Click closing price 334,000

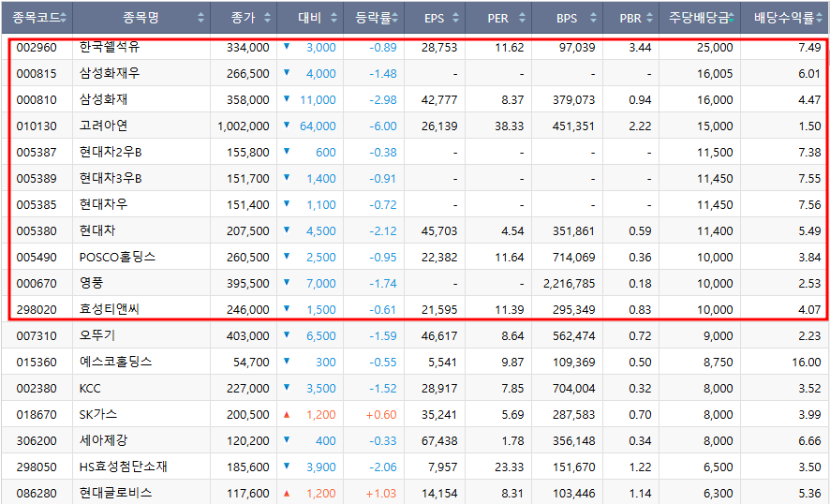[248, 47]
